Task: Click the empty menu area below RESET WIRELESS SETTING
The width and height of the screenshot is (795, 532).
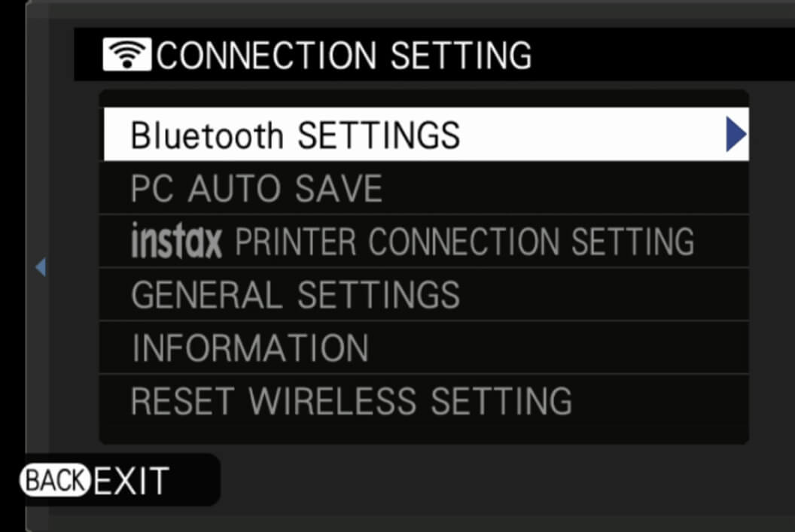Action: tap(424, 435)
